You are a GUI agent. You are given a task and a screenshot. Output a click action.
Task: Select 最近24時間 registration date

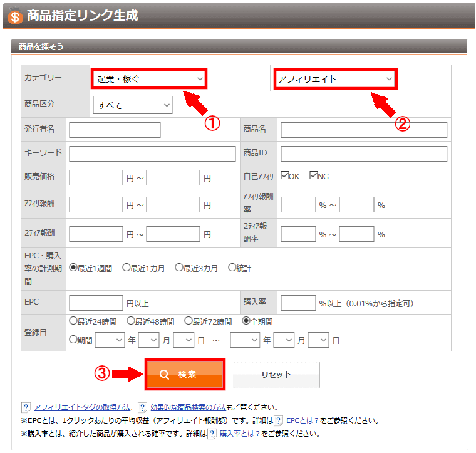tap(73, 321)
